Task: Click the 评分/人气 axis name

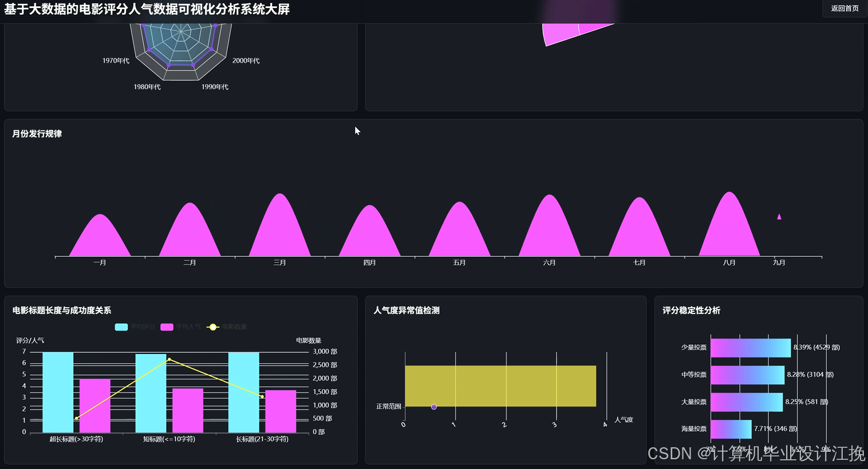Action: [x=30, y=340]
